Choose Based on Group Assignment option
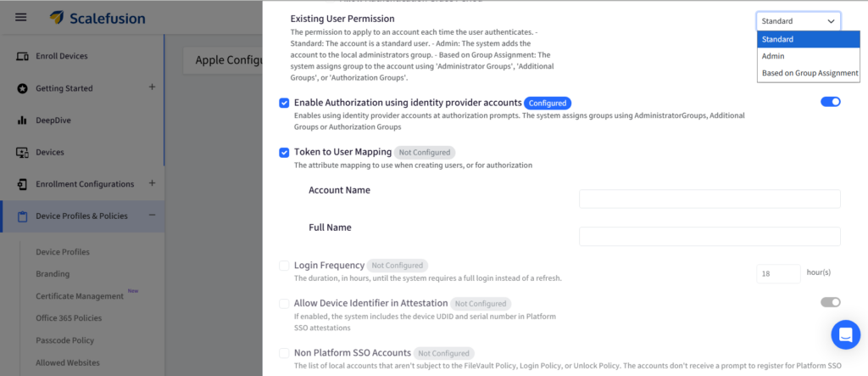Image resolution: width=868 pixels, height=376 pixels. point(810,73)
